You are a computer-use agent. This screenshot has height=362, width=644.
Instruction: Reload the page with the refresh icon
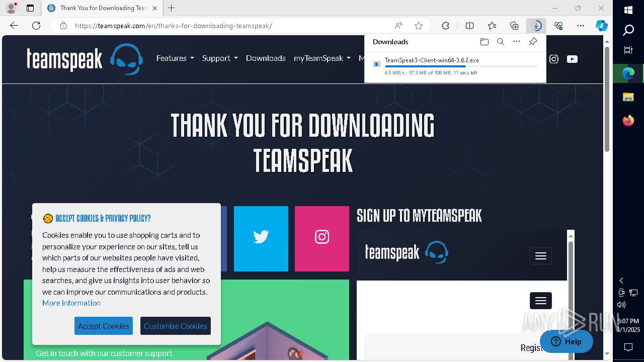click(36, 26)
